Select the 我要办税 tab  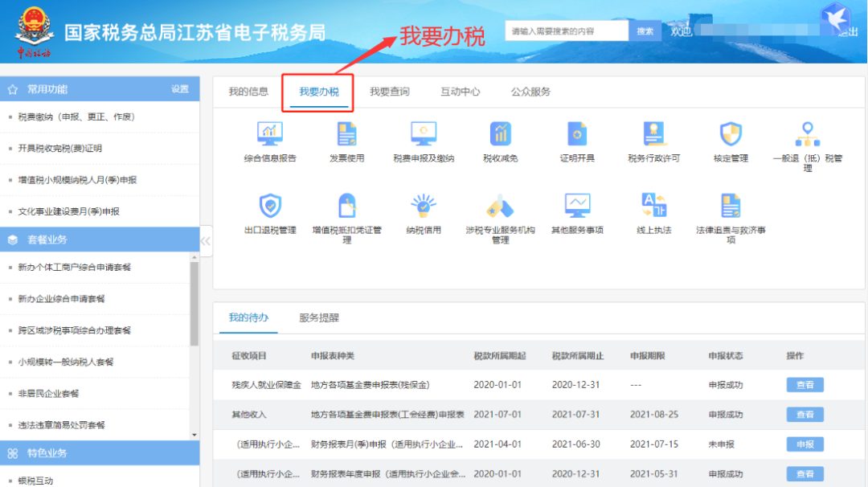319,92
